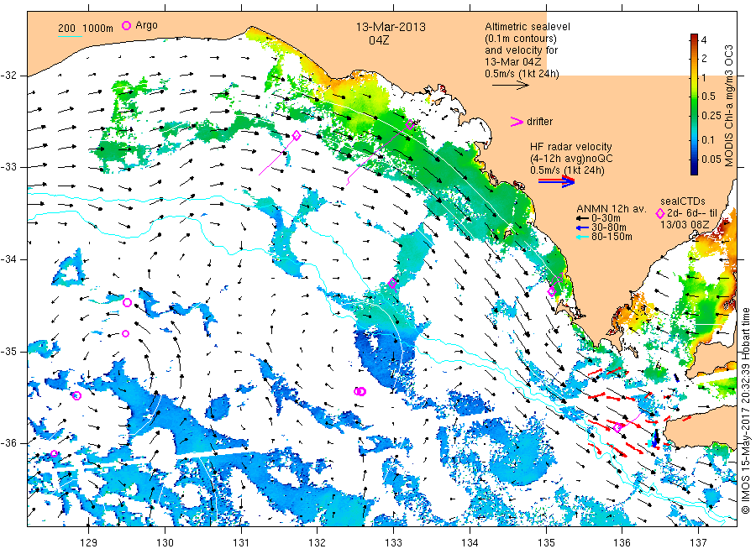Select Argo float marker near 128.8E, 35.5S
The height and width of the screenshot is (554, 756).
click(x=76, y=396)
